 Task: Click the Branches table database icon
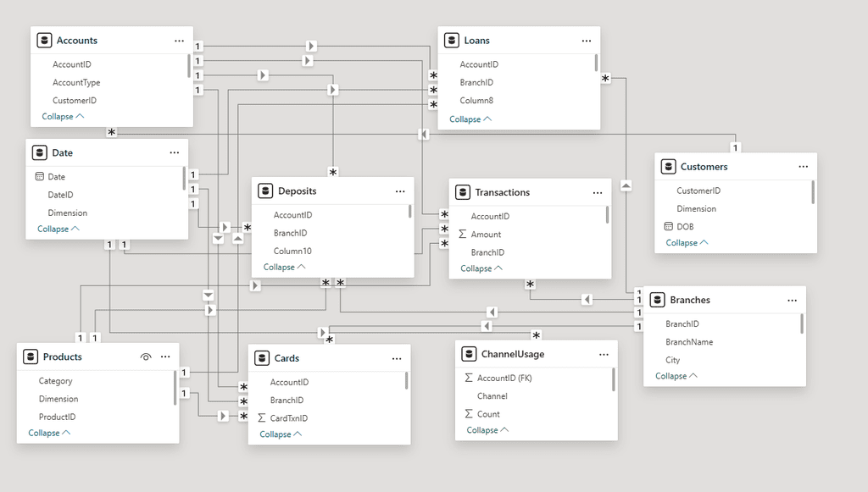click(x=658, y=300)
